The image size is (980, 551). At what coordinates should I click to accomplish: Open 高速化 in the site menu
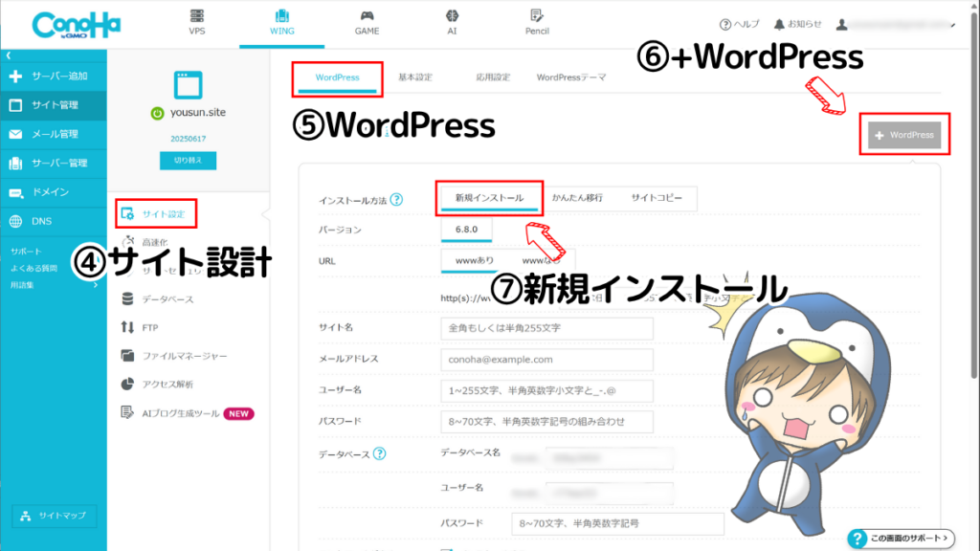tap(154, 242)
